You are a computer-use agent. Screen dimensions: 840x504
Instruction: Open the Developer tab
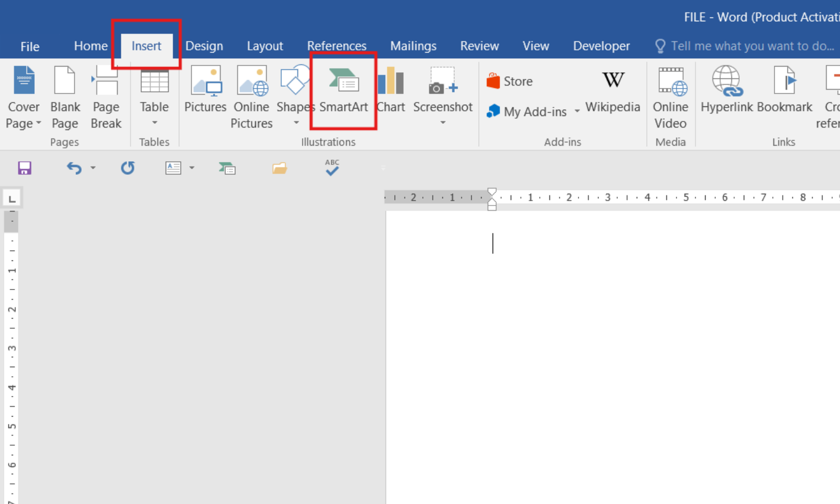tap(601, 46)
